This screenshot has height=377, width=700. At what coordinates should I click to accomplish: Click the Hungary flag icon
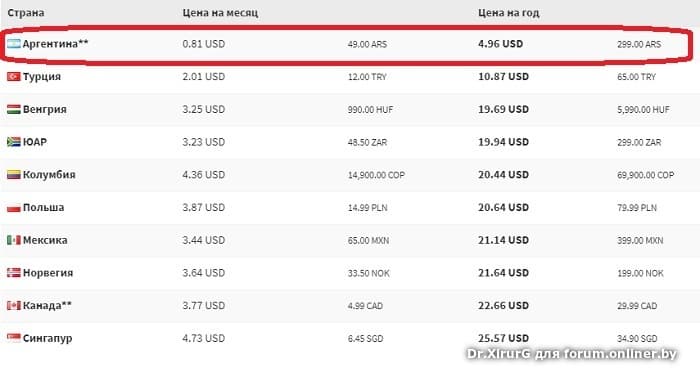coord(14,109)
